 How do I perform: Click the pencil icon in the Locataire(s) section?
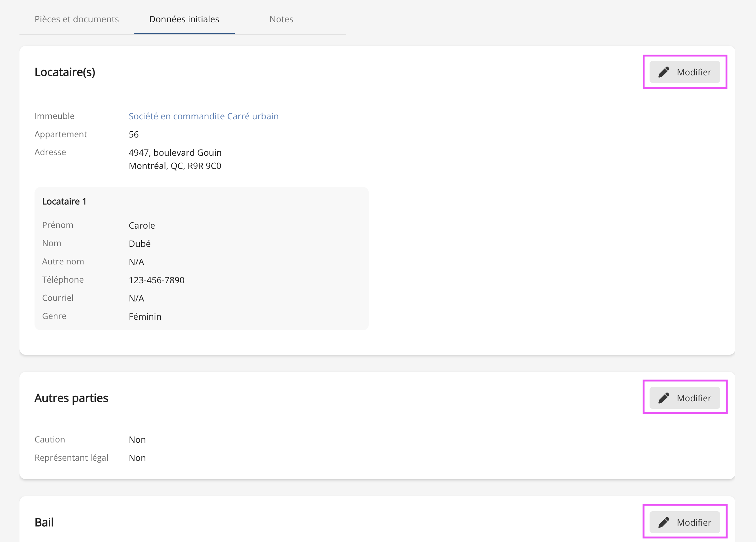pyautogui.click(x=663, y=72)
